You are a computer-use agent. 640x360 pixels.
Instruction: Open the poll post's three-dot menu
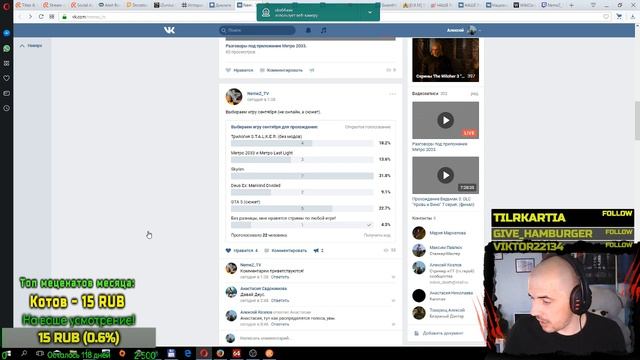pos(392,94)
